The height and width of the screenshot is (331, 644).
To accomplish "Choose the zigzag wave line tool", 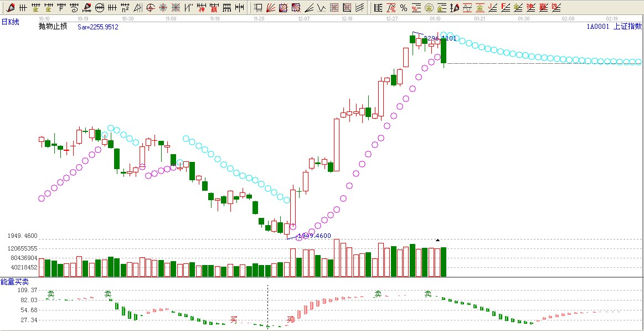I will [x=322, y=8].
